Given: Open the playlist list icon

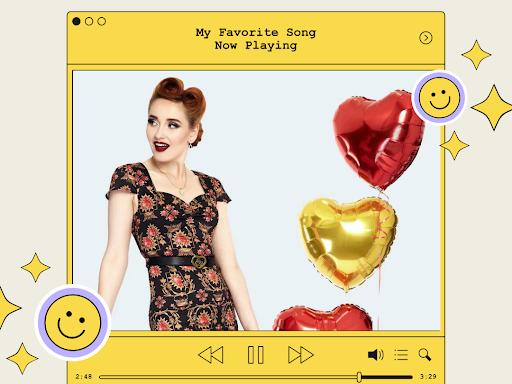Looking at the screenshot, I should coord(401,355).
